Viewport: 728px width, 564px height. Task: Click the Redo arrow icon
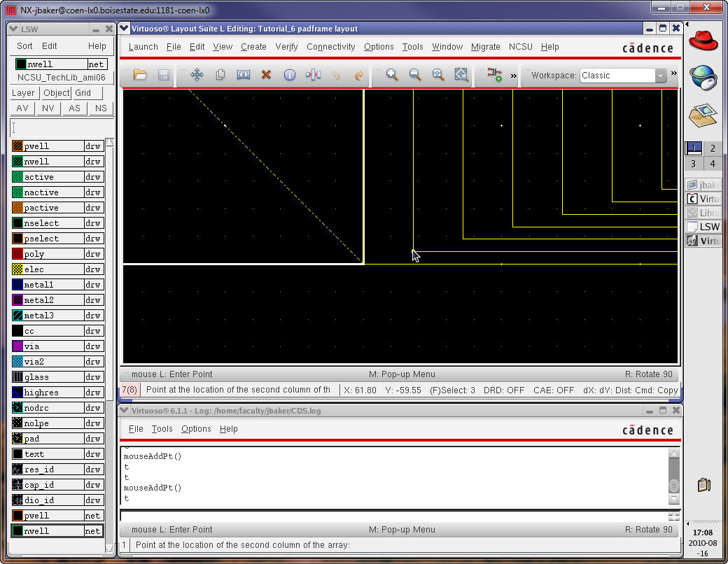coord(358,75)
